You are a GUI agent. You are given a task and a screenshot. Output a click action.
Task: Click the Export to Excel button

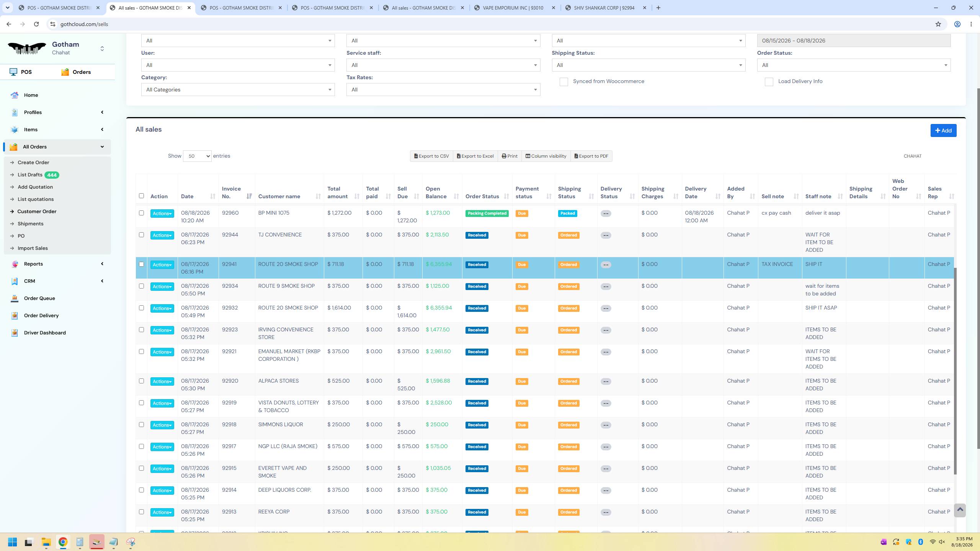tap(475, 156)
